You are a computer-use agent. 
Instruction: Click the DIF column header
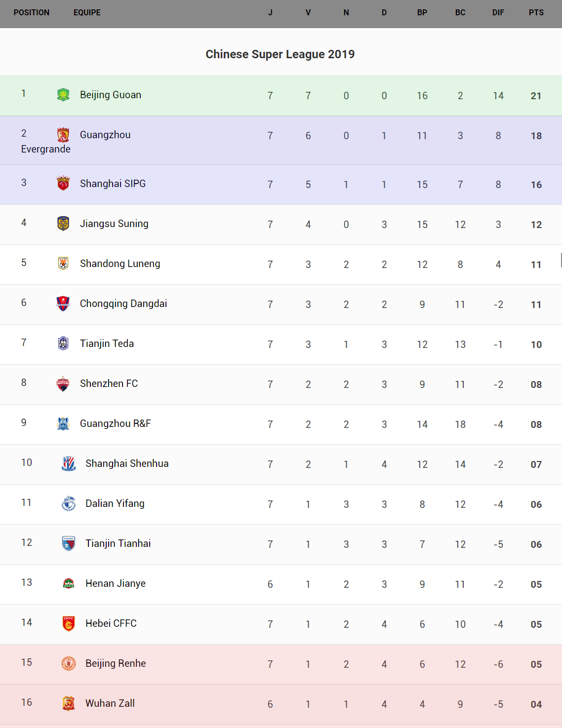pos(498,13)
